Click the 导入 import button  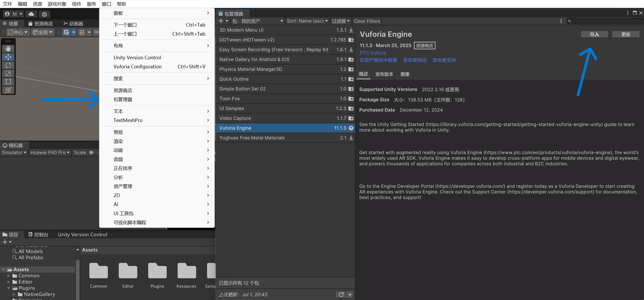click(594, 35)
